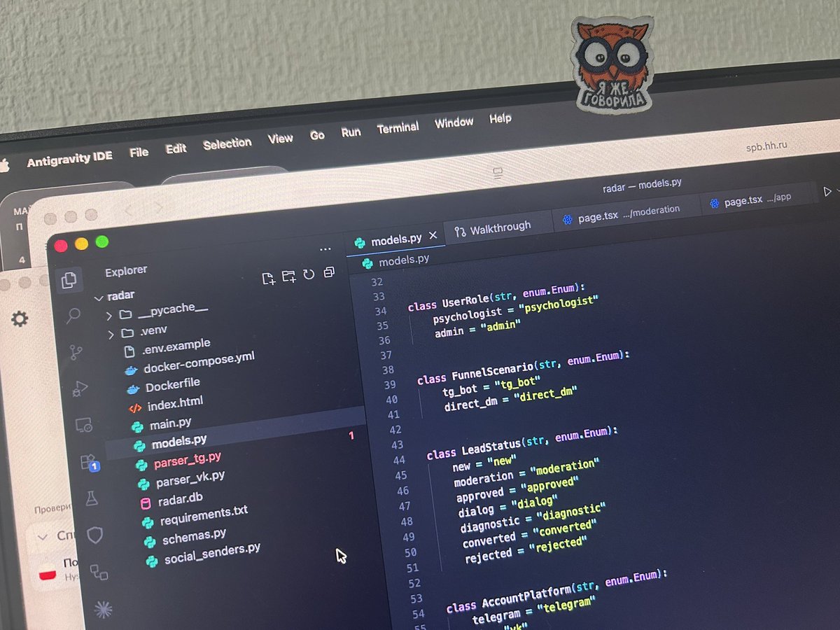This screenshot has width=840, height=630.
Task: Open the Run menu
Action: [351, 132]
